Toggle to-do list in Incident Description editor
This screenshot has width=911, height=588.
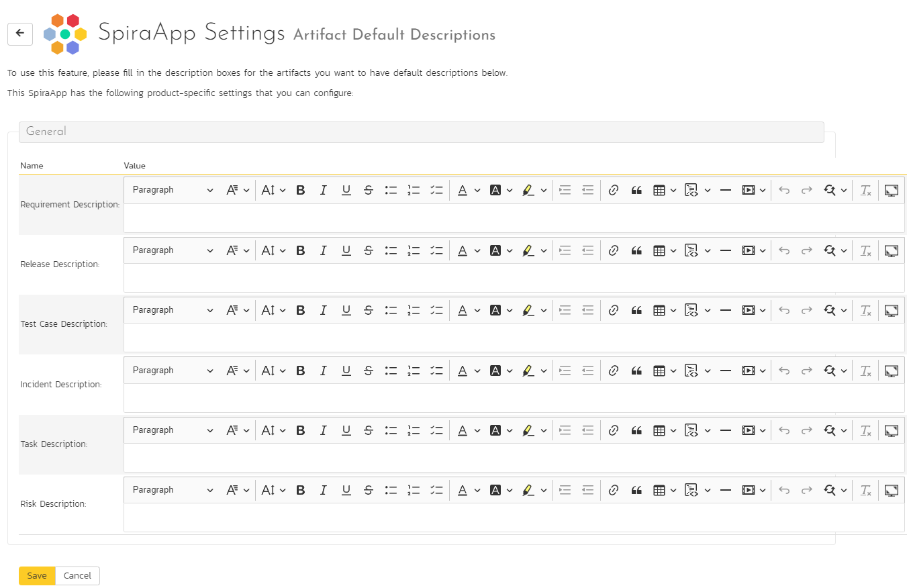(x=437, y=371)
